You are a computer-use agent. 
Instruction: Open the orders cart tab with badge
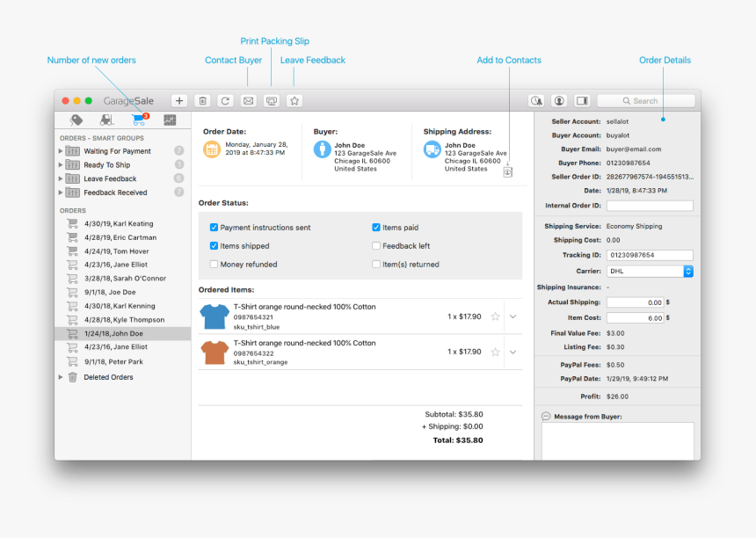pos(138,119)
